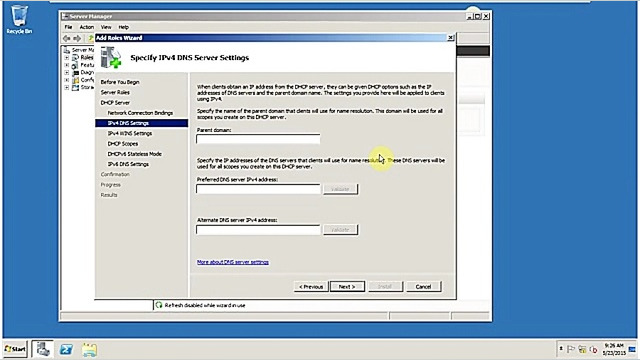Click the Server Manager forward arrow
Viewport: 640px width, 360px height.
[77, 38]
